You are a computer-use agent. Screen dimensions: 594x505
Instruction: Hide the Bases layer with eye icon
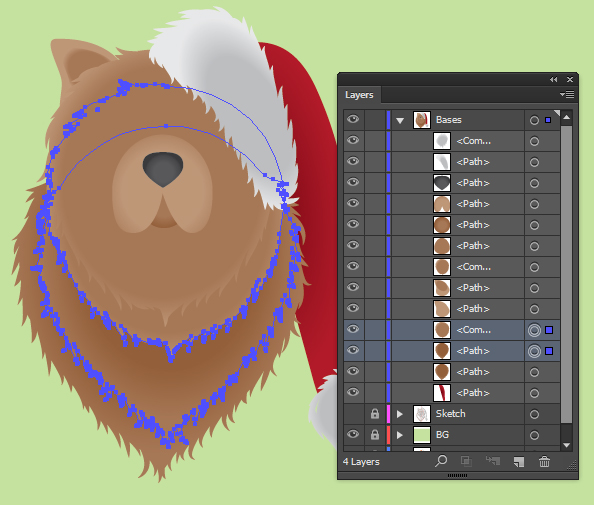click(x=353, y=119)
